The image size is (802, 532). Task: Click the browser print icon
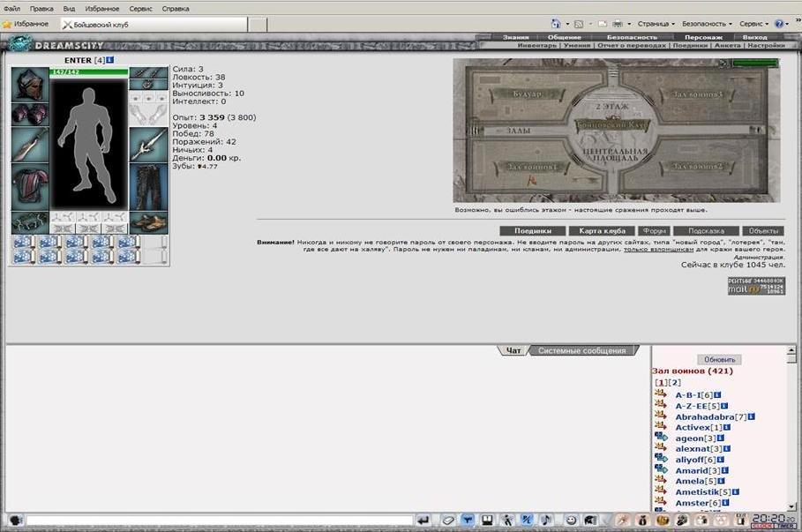point(618,24)
